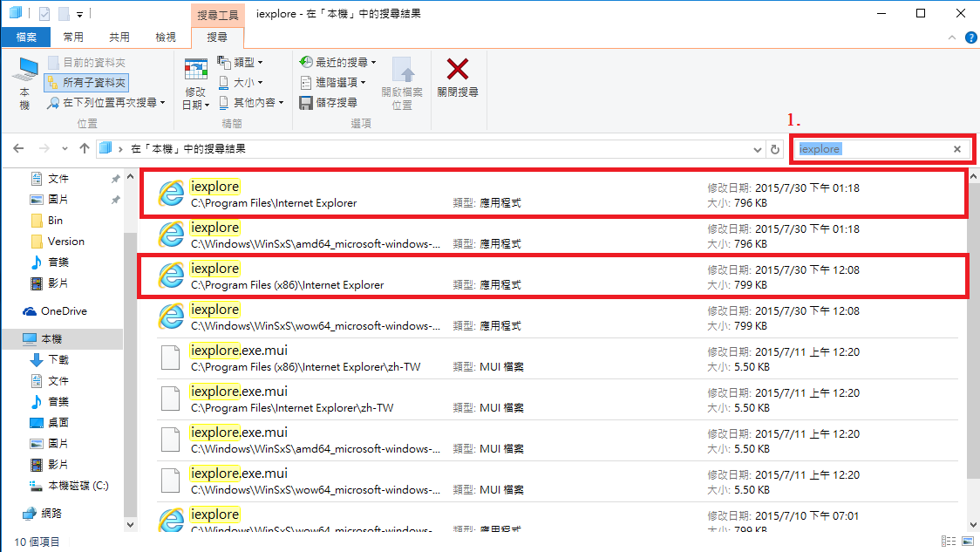980x552 pixels.
Task: Select the All Subfolders option
Action: point(87,83)
